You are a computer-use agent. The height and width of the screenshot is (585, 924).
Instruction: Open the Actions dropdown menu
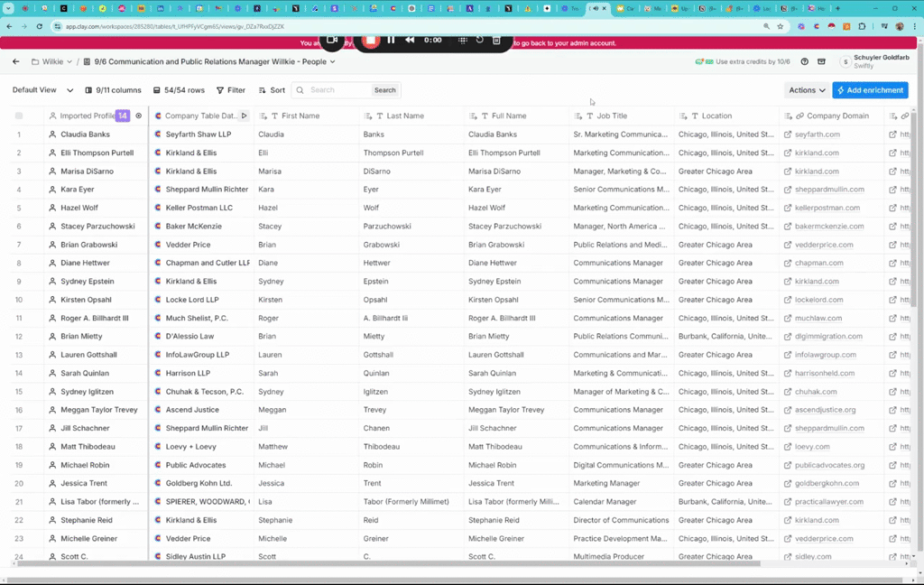pyautogui.click(x=807, y=90)
